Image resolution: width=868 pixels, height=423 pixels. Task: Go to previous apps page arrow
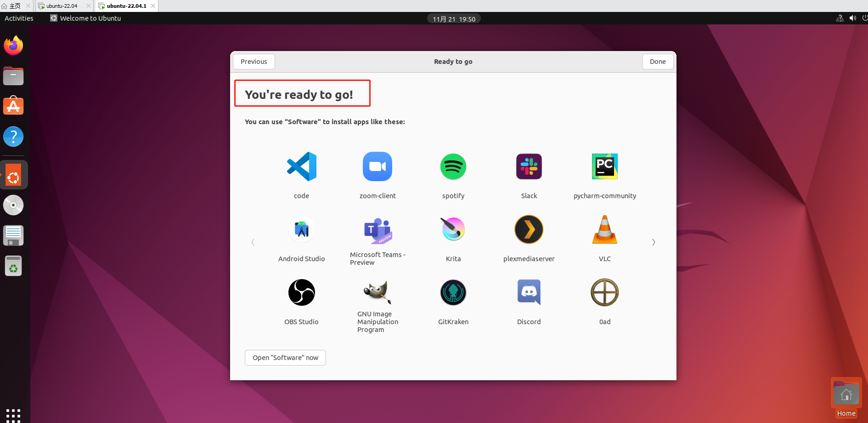[x=253, y=242]
